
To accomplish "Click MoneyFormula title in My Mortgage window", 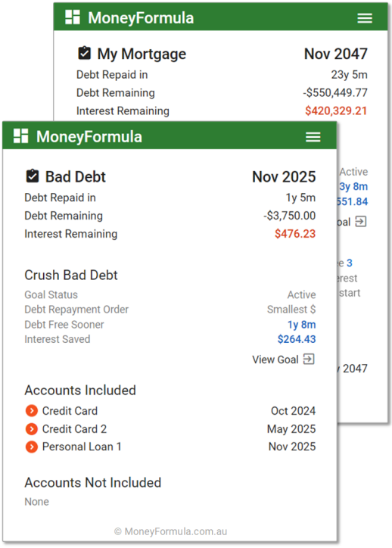I will (141, 18).
